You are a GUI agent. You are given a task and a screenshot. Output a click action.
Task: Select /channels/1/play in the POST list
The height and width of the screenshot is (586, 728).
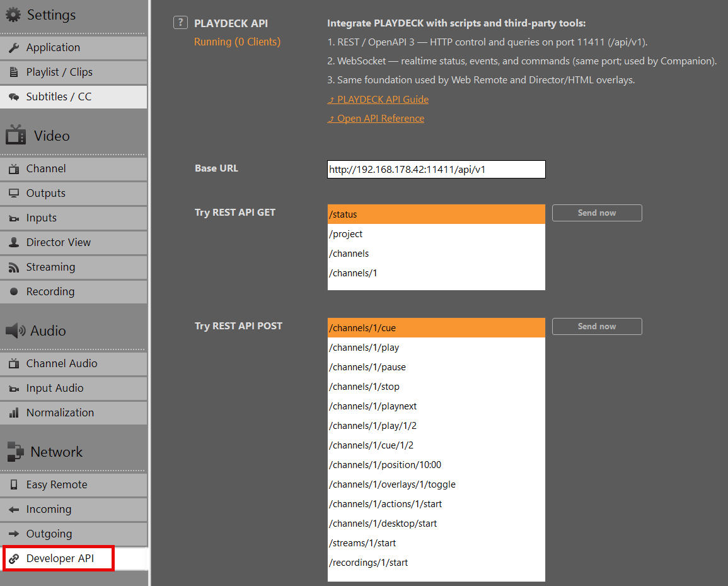[436, 347]
